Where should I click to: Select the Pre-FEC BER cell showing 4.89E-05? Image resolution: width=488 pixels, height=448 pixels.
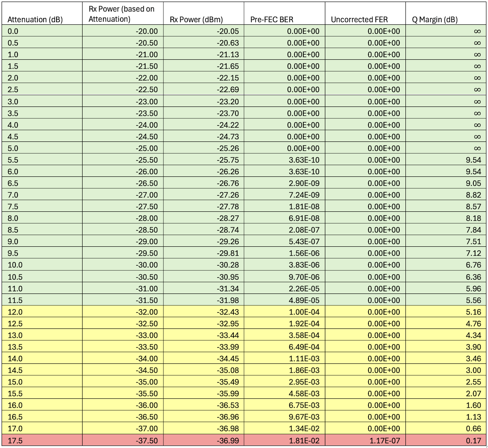(285, 300)
